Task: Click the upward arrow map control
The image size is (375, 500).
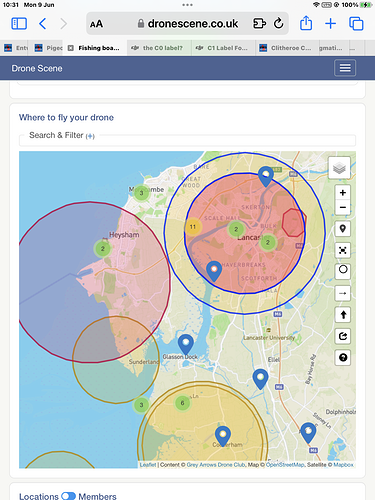Action: (x=343, y=315)
